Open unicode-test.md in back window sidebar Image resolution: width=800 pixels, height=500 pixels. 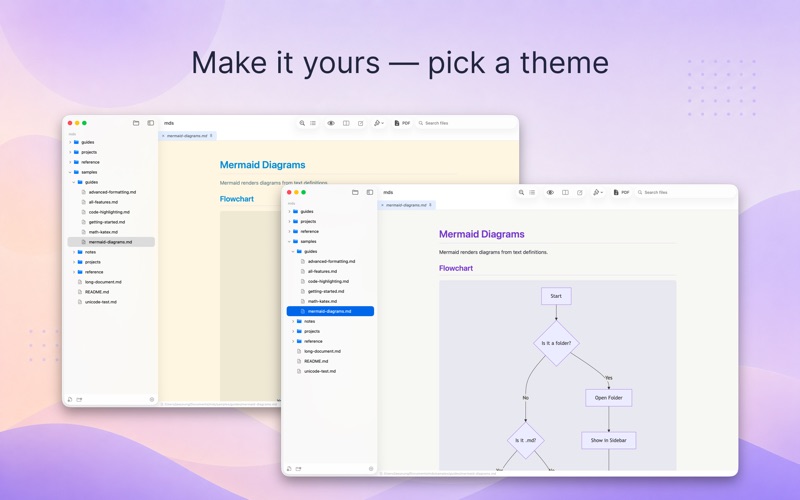click(111, 302)
